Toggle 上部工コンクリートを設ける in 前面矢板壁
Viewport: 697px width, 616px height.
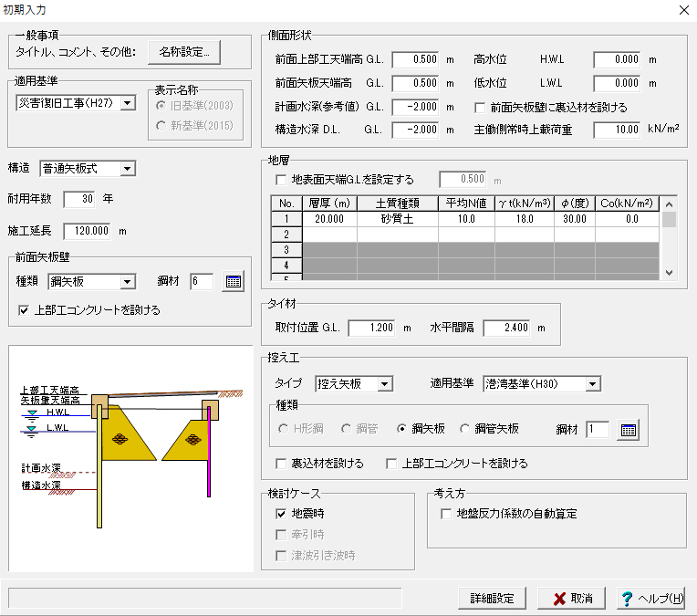point(88,310)
